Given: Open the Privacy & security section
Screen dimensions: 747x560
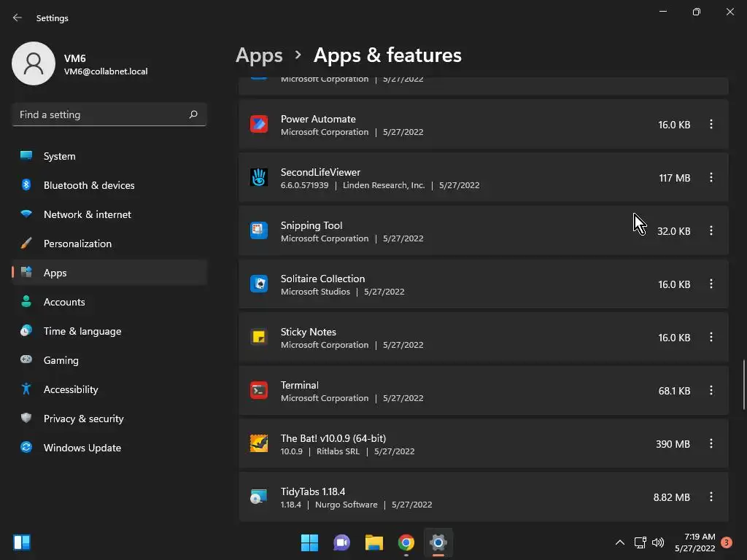Looking at the screenshot, I should click(83, 419).
